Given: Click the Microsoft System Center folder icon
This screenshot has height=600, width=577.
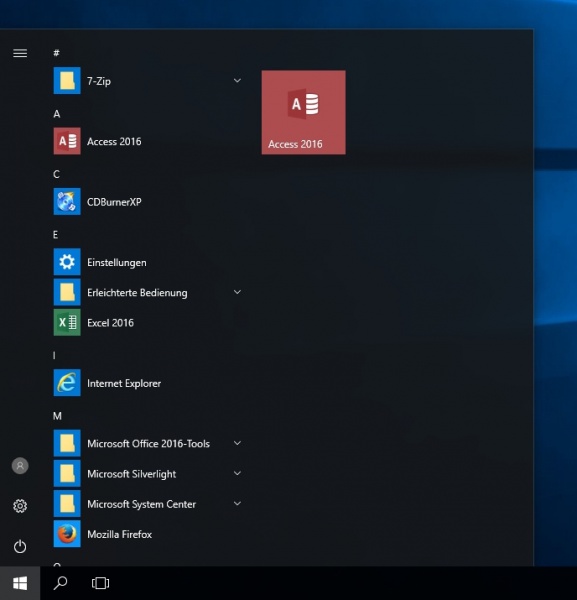Looking at the screenshot, I should pyautogui.click(x=67, y=504).
